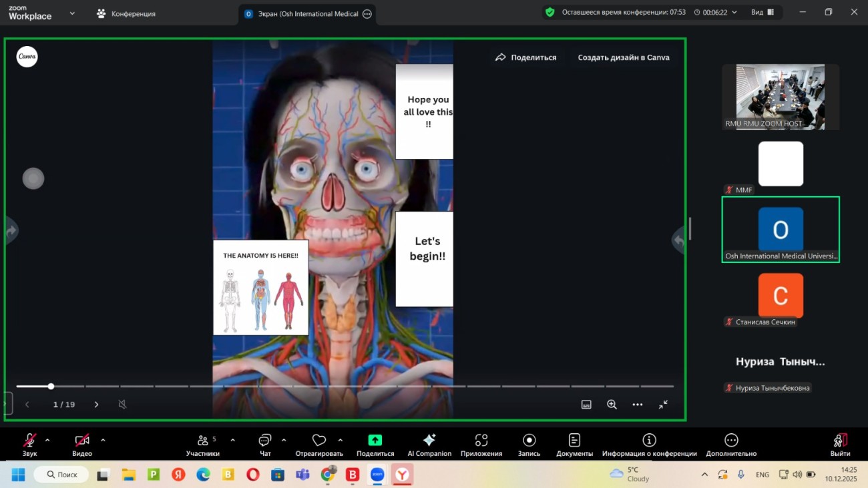This screenshot has height=488, width=868.
Task: Click the Отреагировать reactions icon
Action: click(x=319, y=441)
